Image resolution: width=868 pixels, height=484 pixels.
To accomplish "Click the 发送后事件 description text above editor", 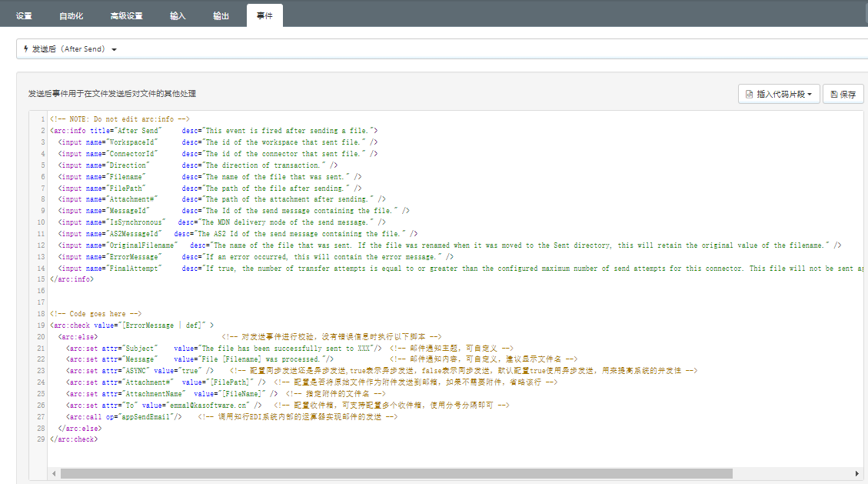I will (111, 94).
